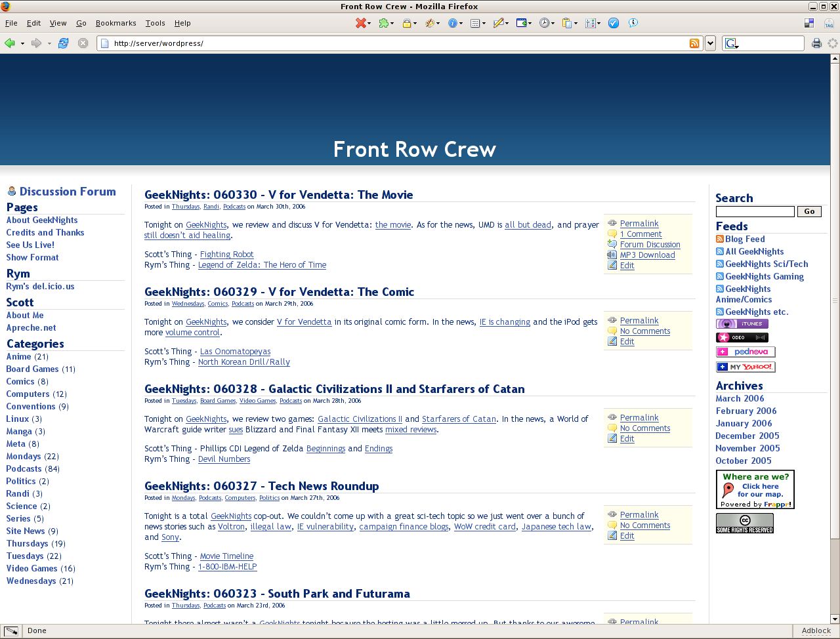The width and height of the screenshot is (840, 639).
Task: Click the orange RSS icon in the address bar
Action: [694, 43]
